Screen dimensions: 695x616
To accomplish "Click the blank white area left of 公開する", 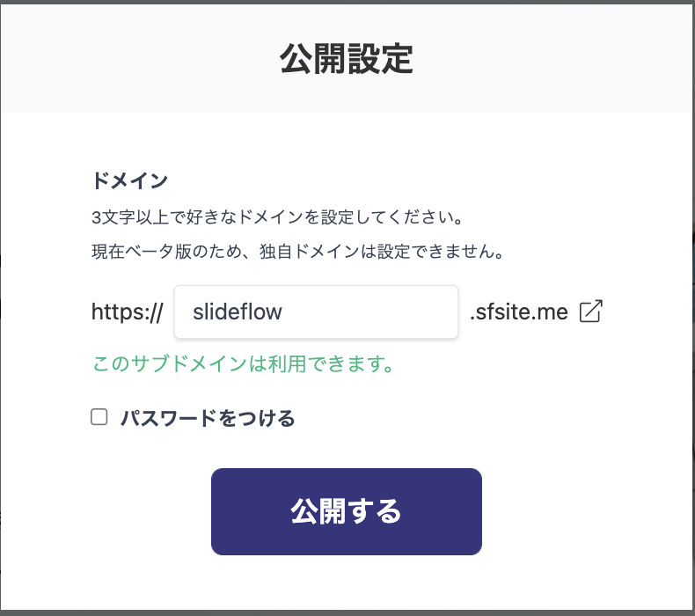I will pos(132,511).
